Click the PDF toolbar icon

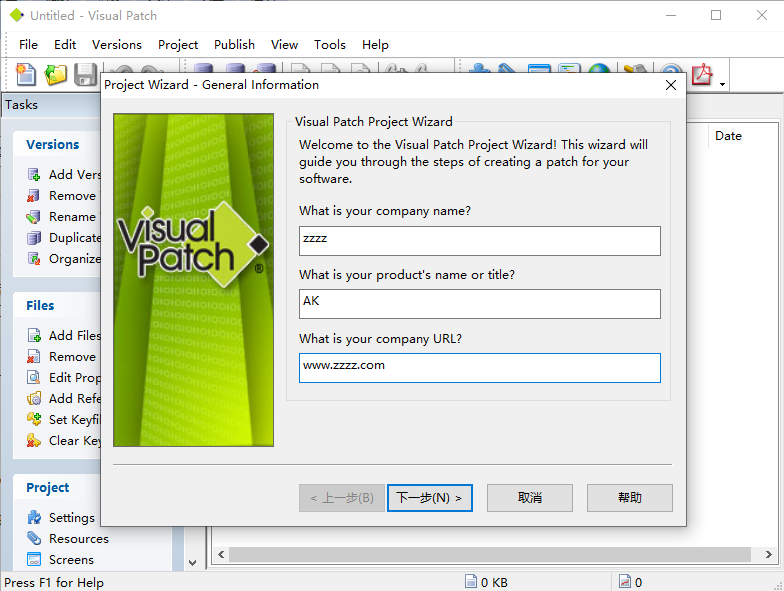[702, 75]
